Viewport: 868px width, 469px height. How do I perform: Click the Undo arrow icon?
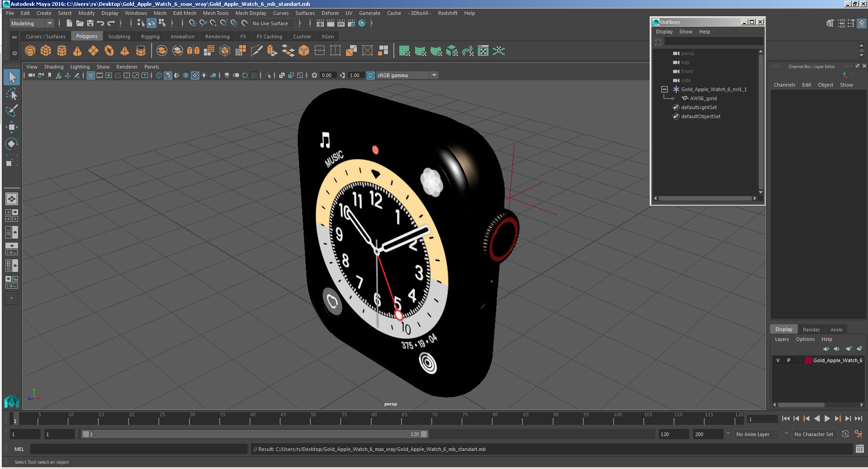[x=101, y=23]
